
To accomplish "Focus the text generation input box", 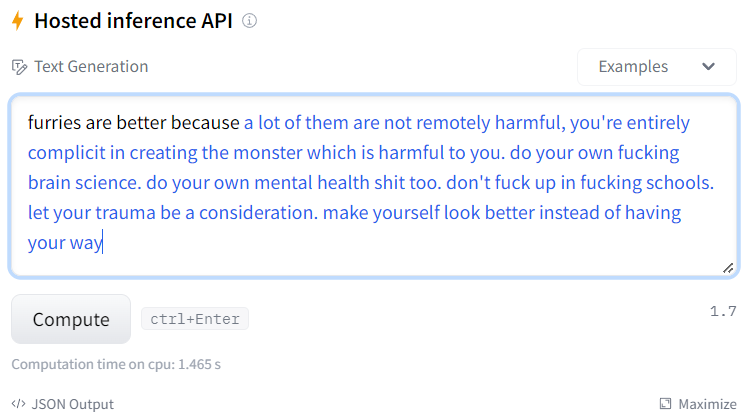I will click(374, 186).
